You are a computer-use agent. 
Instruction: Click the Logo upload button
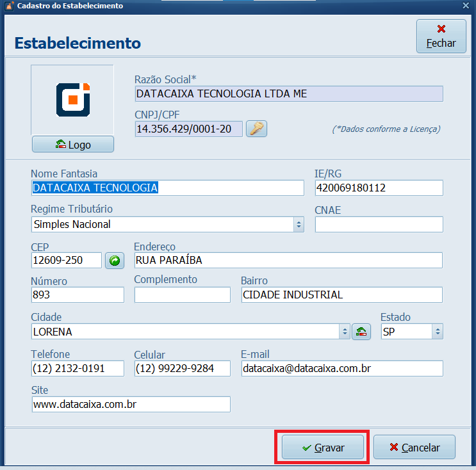point(73,145)
